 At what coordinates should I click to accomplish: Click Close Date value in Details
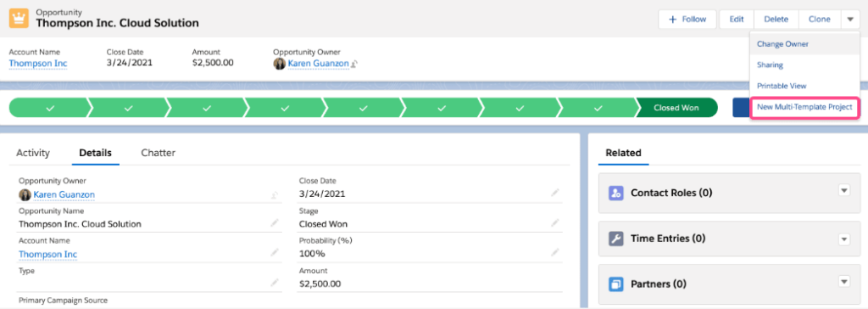click(x=322, y=194)
